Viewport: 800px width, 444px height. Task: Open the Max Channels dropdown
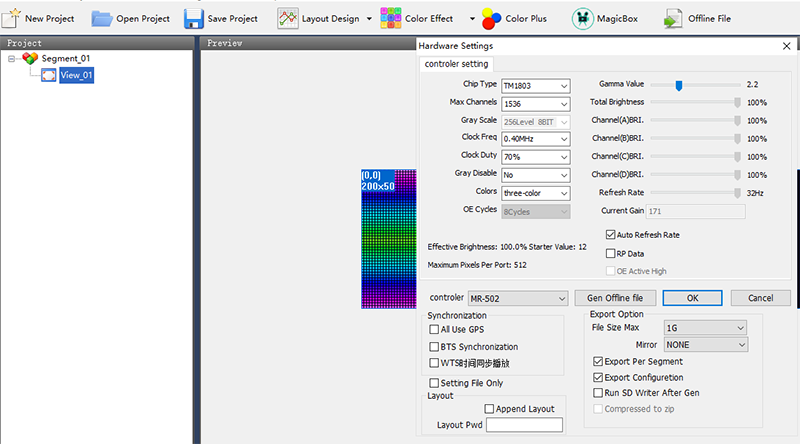tap(536, 104)
